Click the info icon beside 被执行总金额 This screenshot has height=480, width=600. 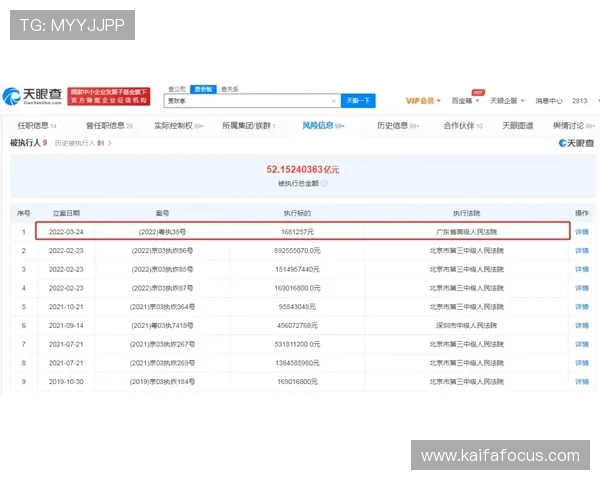click(325, 183)
